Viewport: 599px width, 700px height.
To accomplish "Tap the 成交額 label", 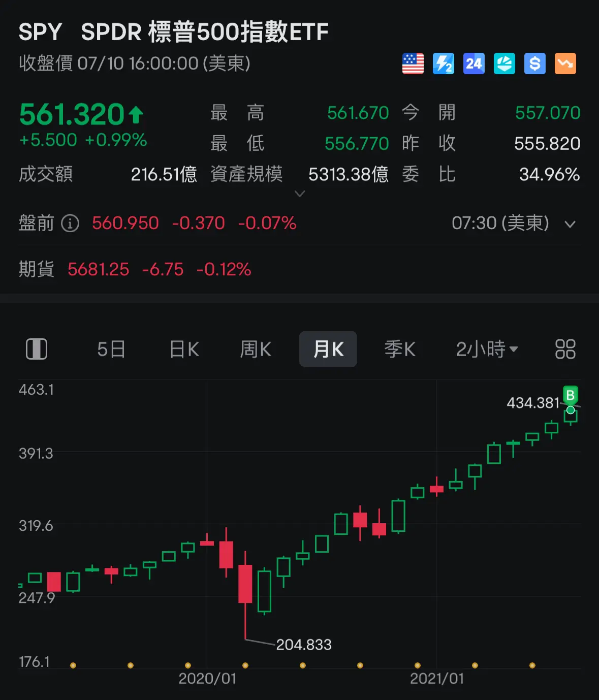I will [46, 174].
